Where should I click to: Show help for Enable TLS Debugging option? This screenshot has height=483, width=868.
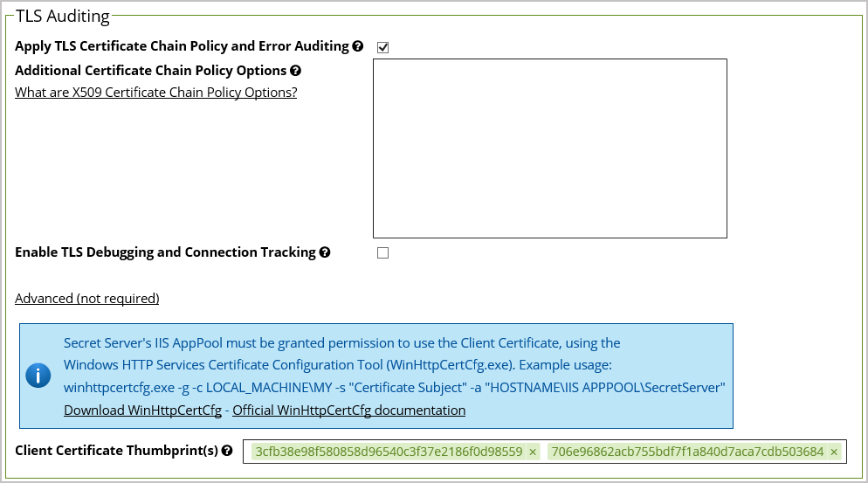point(325,252)
